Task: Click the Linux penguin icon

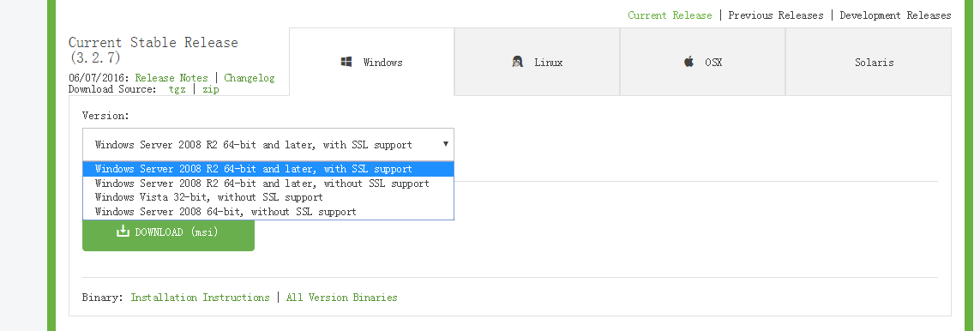Action: (518, 62)
